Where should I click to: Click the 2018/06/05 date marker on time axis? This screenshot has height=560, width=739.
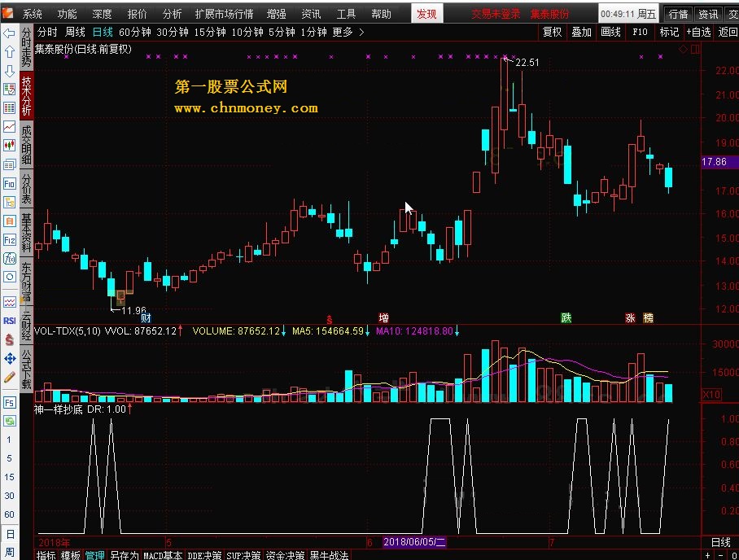pos(414,542)
